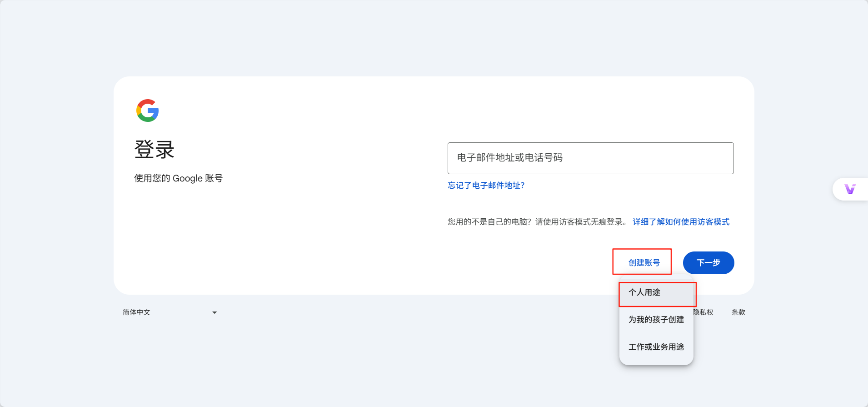Expand the 简体中文 language dropdown
This screenshot has height=407, width=868.
coord(170,312)
